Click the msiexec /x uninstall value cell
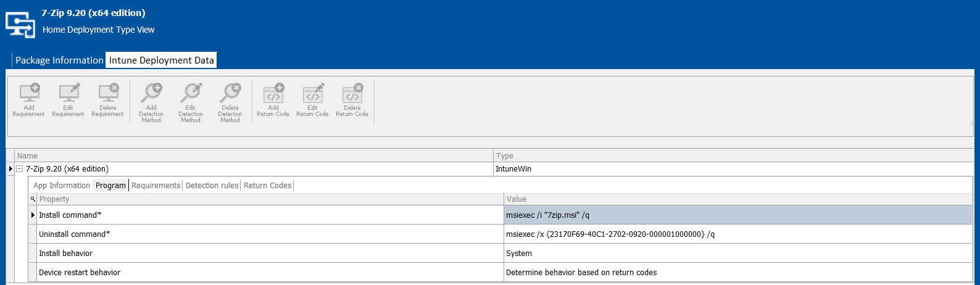Image resolution: width=980 pixels, height=285 pixels. click(x=738, y=234)
